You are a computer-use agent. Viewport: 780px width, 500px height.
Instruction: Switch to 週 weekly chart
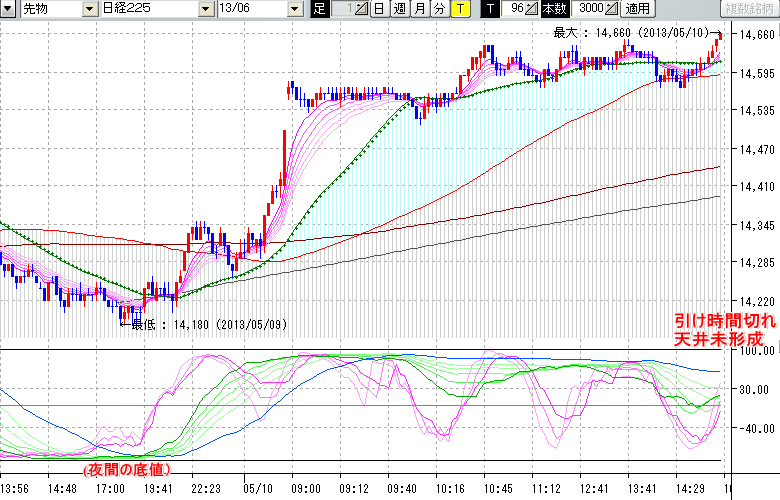click(399, 9)
